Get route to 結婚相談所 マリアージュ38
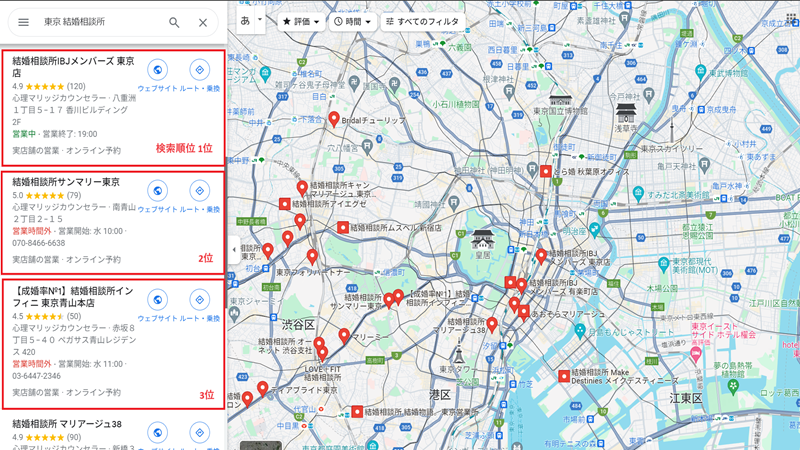The image size is (800, 450). pos(199,432)
